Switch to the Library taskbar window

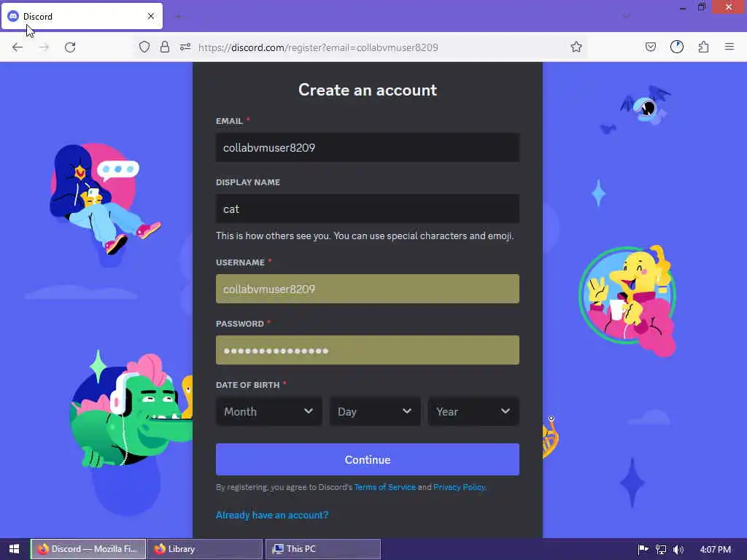pyautogui.click(x=205, y=549)
